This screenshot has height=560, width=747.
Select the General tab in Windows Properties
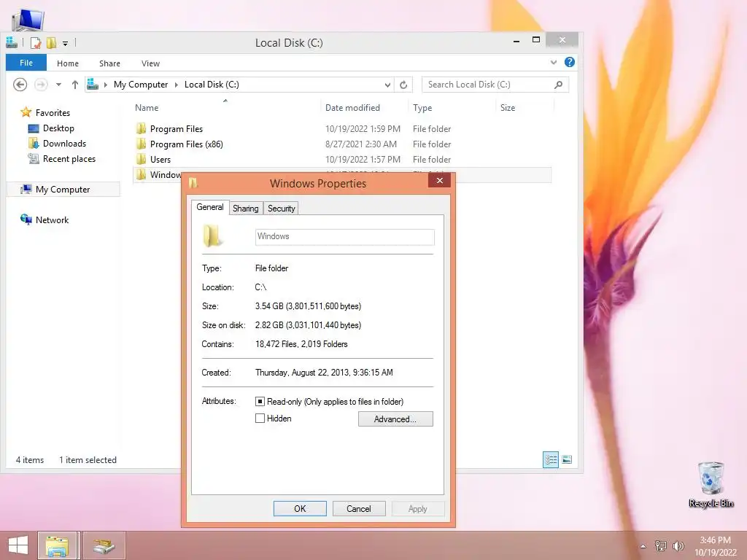(210, 207)
